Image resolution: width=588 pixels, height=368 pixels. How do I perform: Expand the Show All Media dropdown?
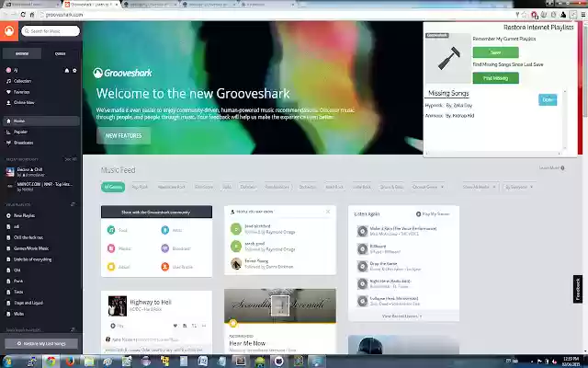pos(479,187)
